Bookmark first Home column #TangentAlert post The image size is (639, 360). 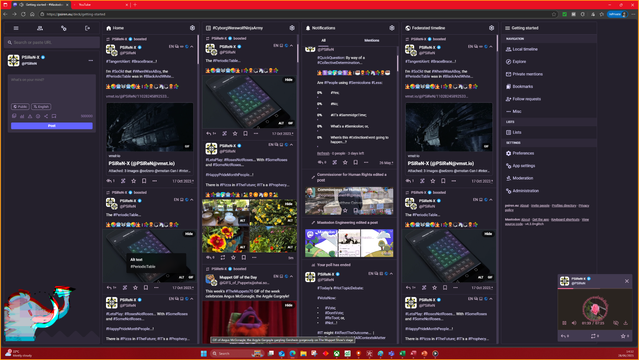click(x=144, y=181)
